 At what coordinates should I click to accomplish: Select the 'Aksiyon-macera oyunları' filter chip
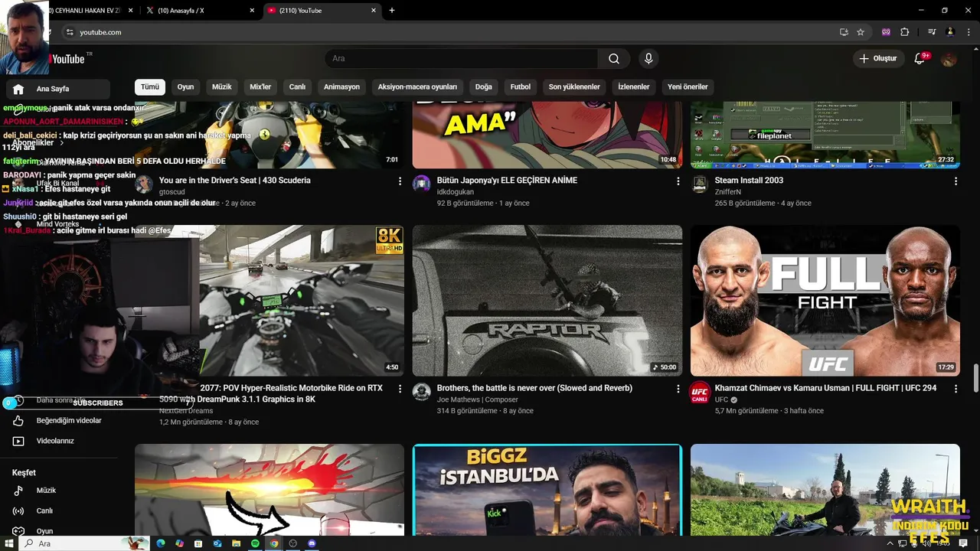(x=417, y=86)
